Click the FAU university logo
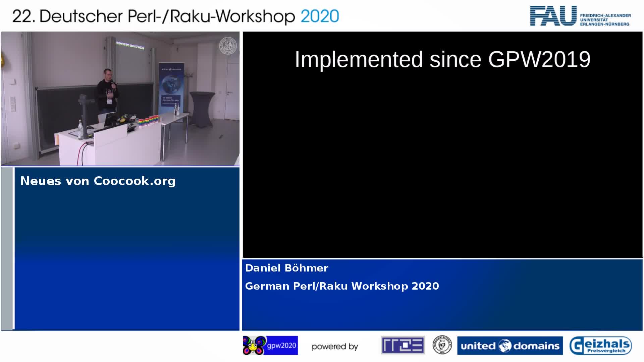 (553, 16)
